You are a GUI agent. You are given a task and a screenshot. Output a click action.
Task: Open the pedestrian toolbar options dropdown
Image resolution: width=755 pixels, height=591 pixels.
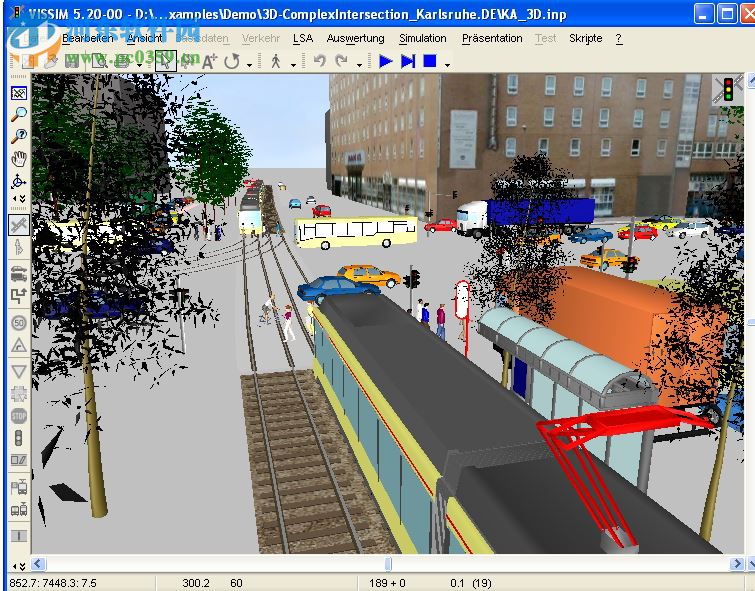[293, 65]
